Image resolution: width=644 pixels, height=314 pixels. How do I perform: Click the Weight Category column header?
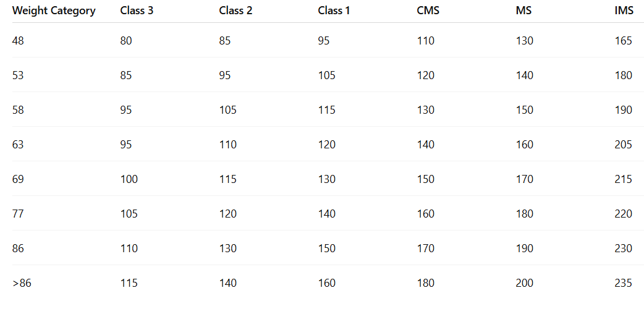pos(54,11)
